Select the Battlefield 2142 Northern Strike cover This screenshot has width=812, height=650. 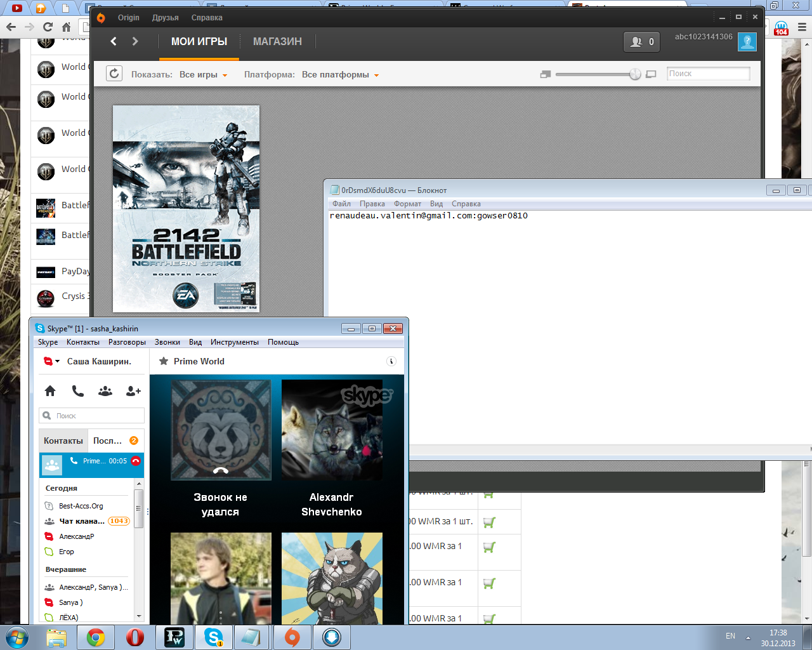point(186,209)
